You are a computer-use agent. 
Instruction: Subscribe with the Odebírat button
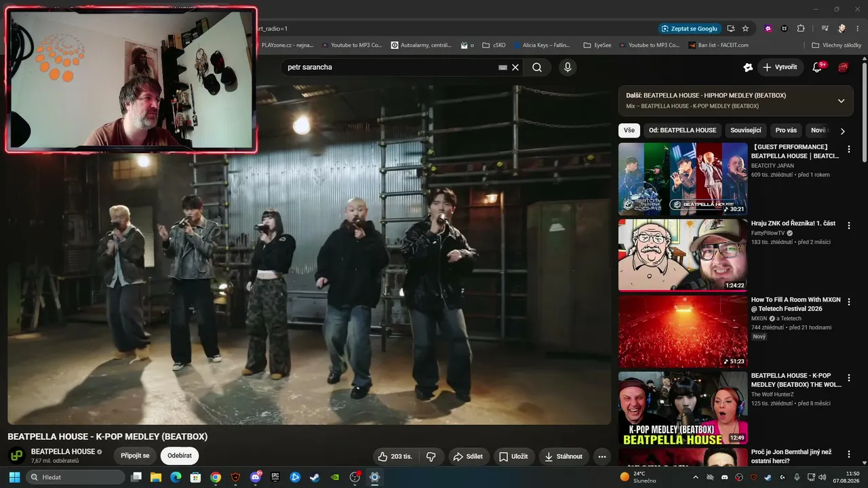coord(180,456)
